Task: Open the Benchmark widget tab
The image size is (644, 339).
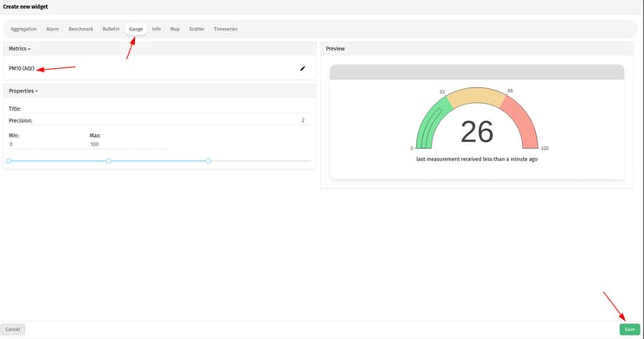Action: click(x=80, y=30)
